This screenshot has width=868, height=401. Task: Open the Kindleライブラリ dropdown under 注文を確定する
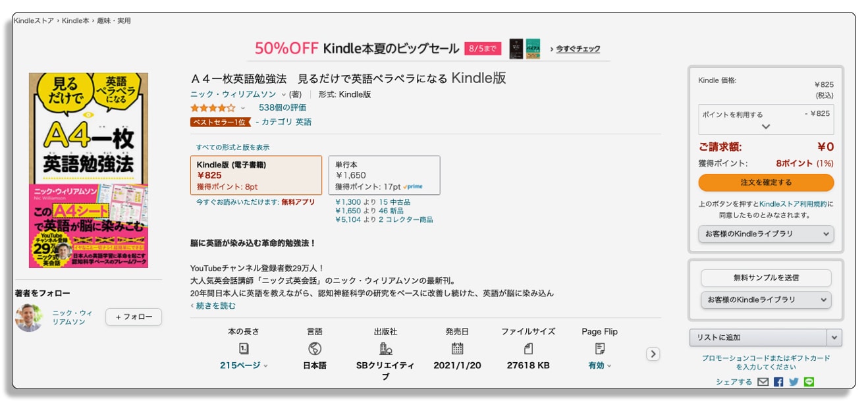[x=766, y=234]
